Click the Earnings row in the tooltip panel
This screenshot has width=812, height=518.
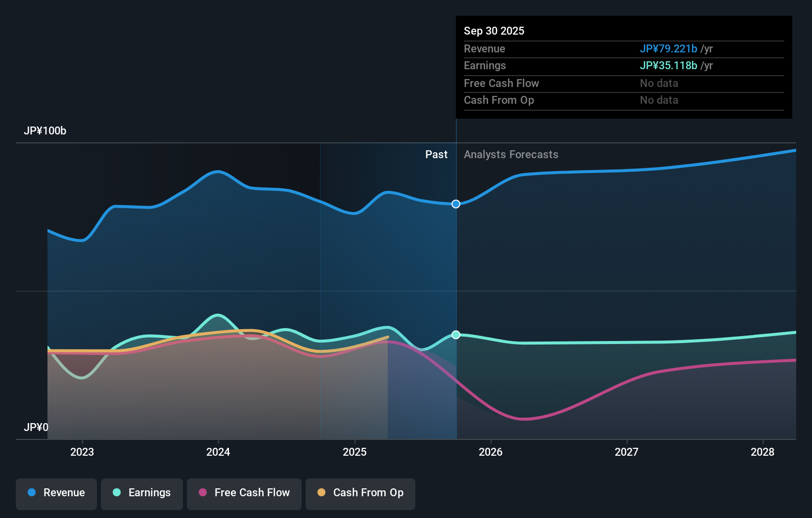point(485,66)
